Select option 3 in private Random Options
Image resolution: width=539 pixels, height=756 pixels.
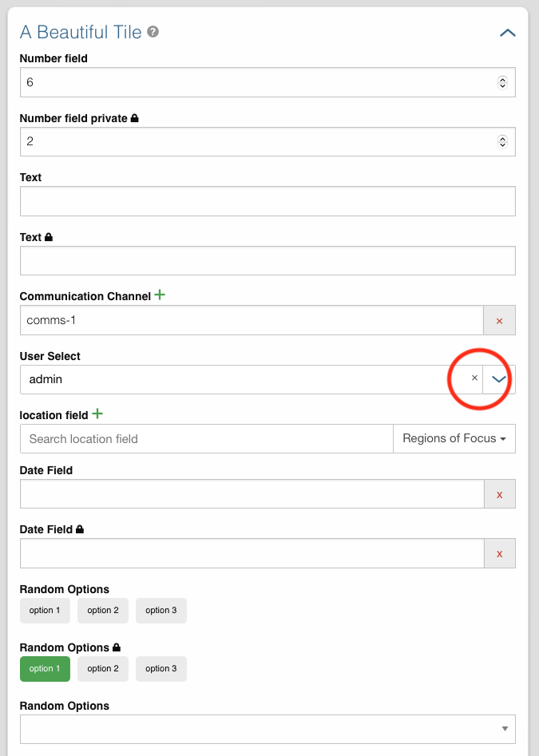161,669
